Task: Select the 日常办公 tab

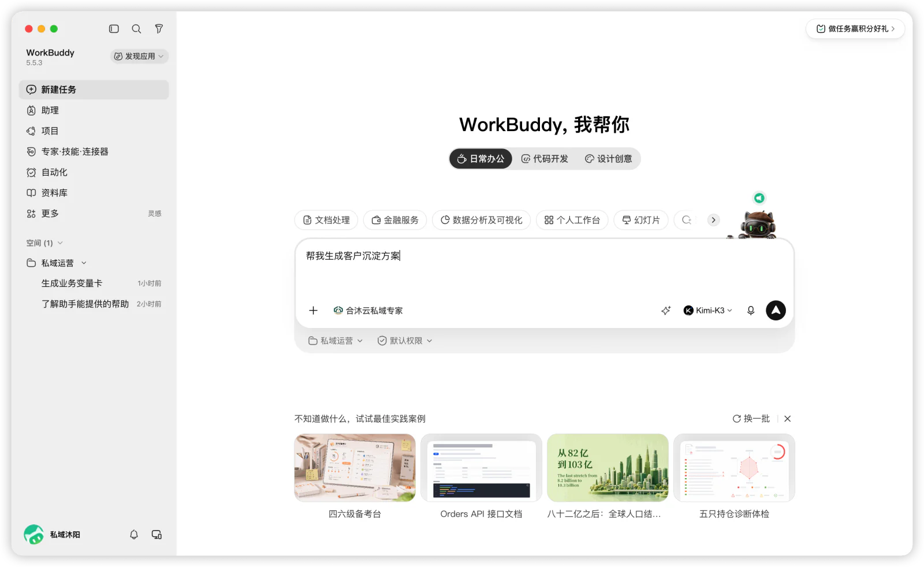Action: [480, 159]
